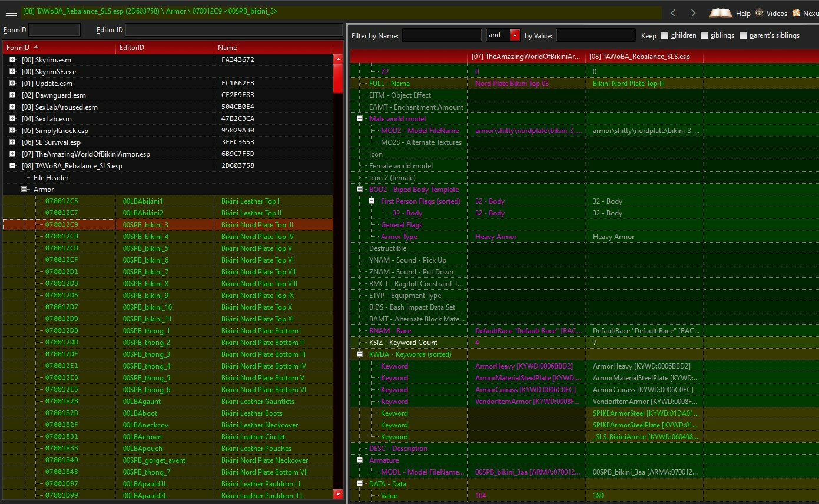The height and width of the screenshot is (504, 819).
Task: Open the Videos link icon
Action: tap(760, 12)
